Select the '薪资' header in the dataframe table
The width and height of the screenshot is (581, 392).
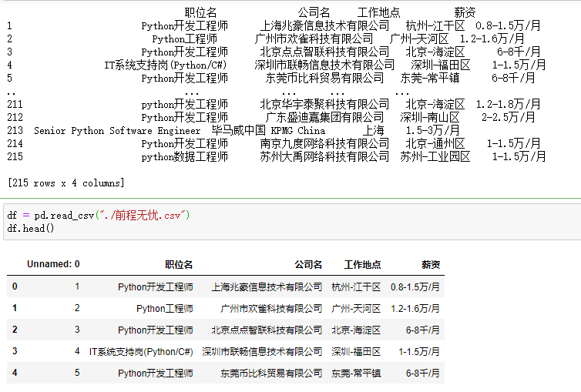(431, 265)
